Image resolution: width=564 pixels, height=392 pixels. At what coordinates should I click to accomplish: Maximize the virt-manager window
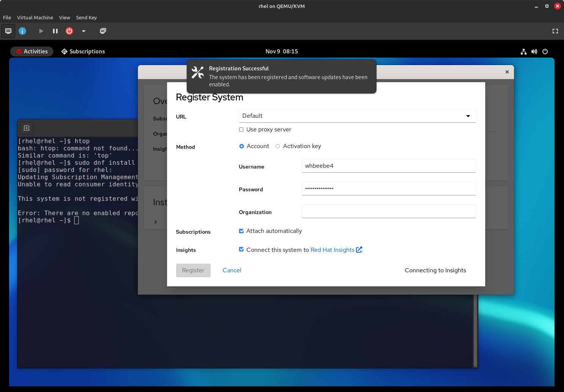point(547,6)
